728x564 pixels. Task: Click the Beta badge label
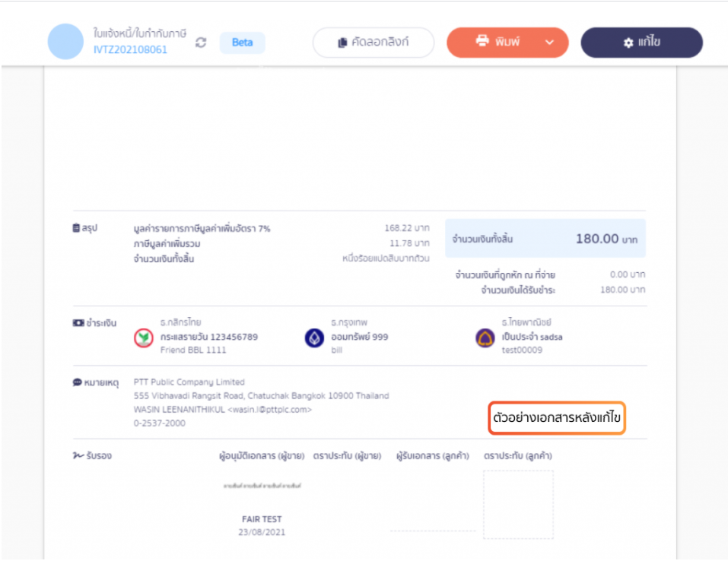[242, 43]
